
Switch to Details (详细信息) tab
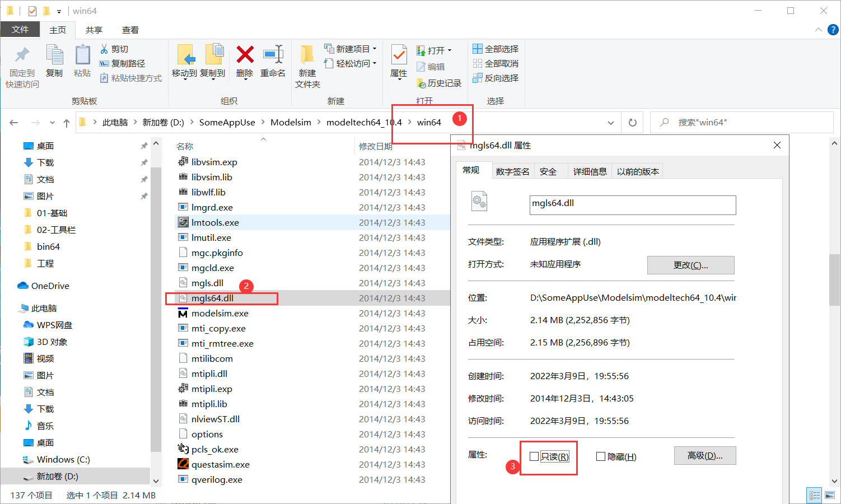point(590,171)
